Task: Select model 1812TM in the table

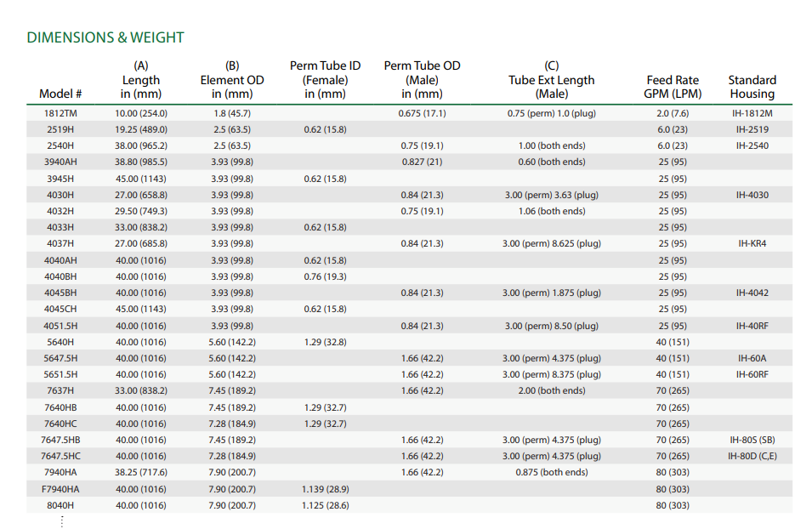Action: (x=60, y=113)
